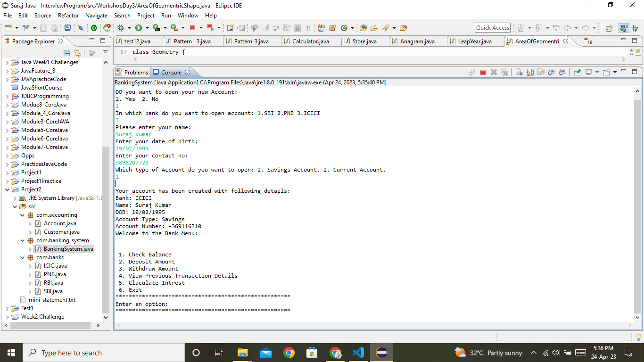Image resolution: width=644 pixels, height=362 pixels.
Task: Click the tip-of-the-day lightbulb icon
Action: coord(639,337)
